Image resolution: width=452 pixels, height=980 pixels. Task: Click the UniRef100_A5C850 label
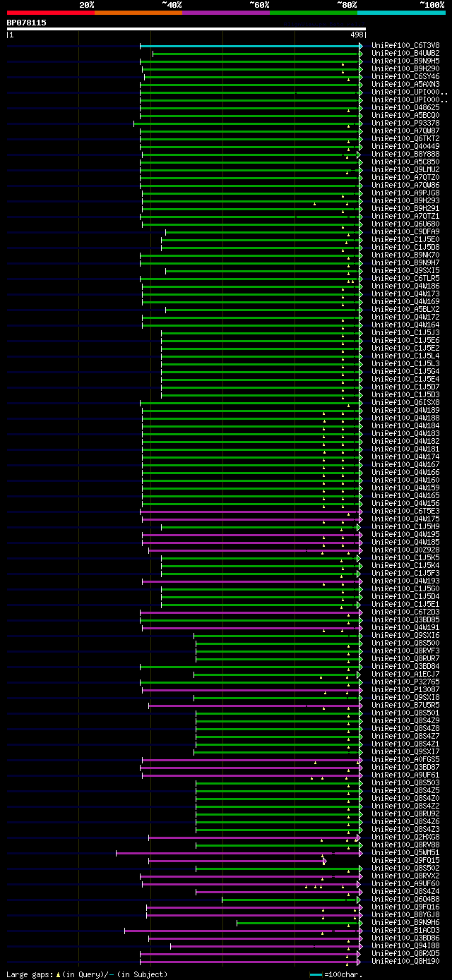click(x=405, y=162)
